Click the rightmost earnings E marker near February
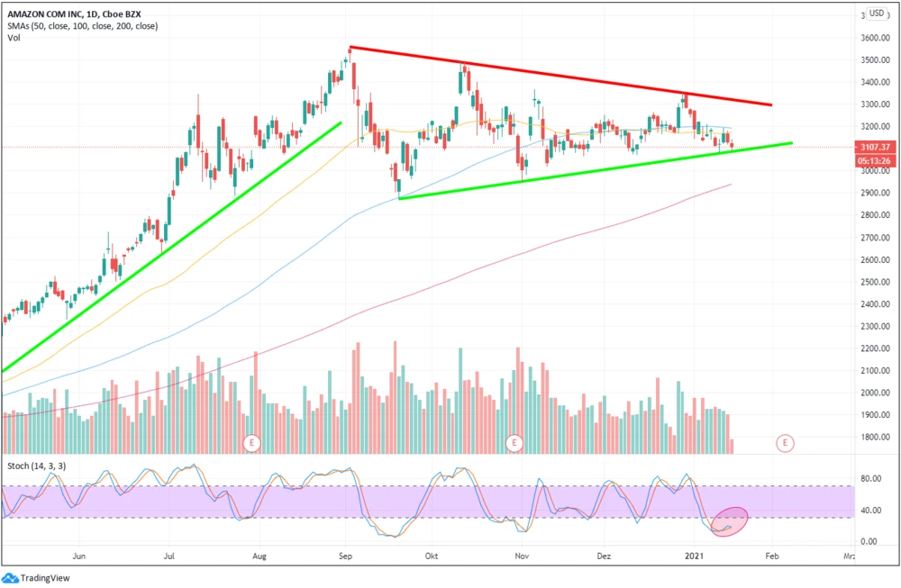This screenshot has height=588, width=901. click(786, 442)
